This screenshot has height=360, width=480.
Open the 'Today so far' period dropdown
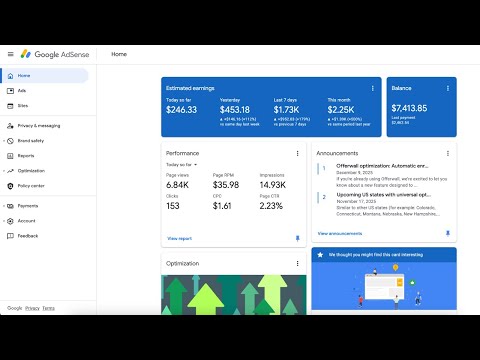click(x=182, y=165)
